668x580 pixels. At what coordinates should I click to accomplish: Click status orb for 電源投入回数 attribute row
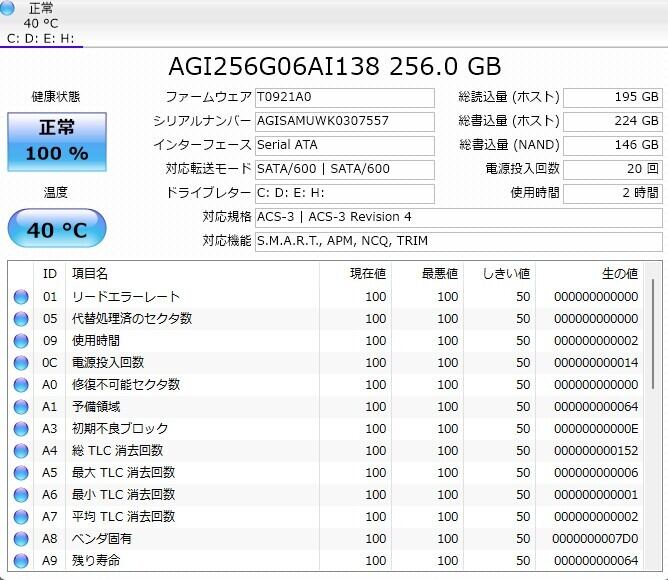21,363
